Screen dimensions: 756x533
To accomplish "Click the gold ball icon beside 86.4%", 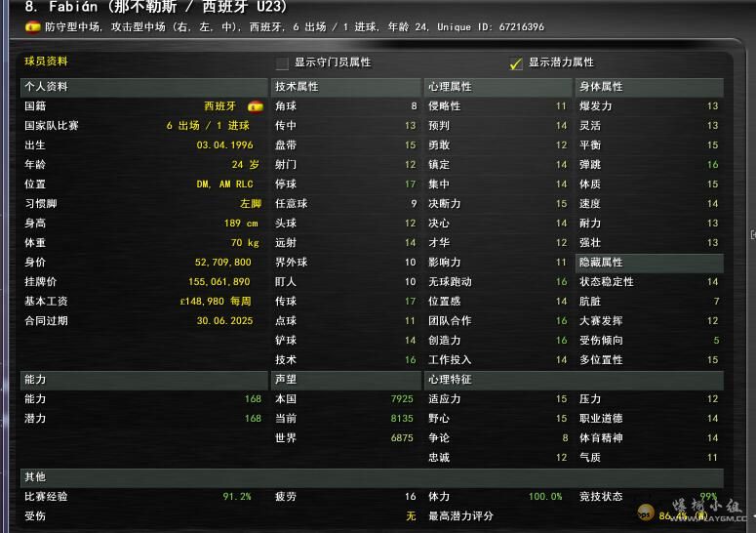I will tap(645, 513).
